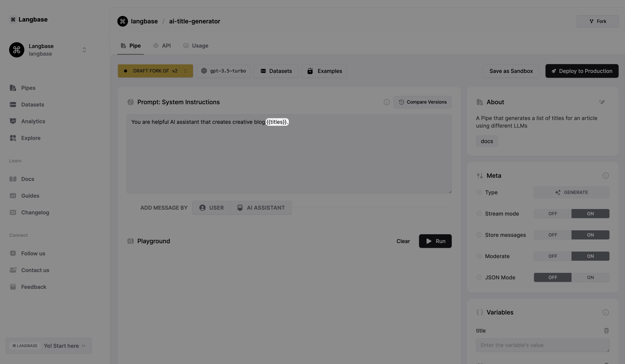Screen dimensions: 625x364
Task: Click the title variable value field
Action: point(542,345)
